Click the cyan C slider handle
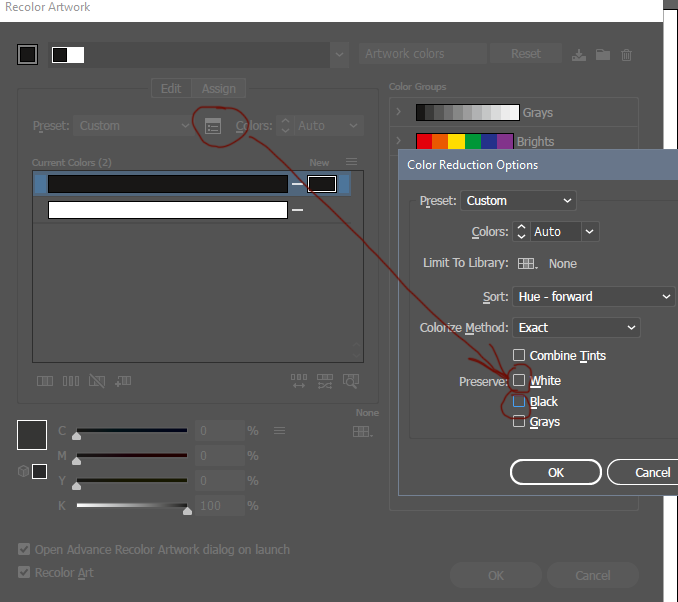This screenshot has width=678, height=602. [77, 436]
